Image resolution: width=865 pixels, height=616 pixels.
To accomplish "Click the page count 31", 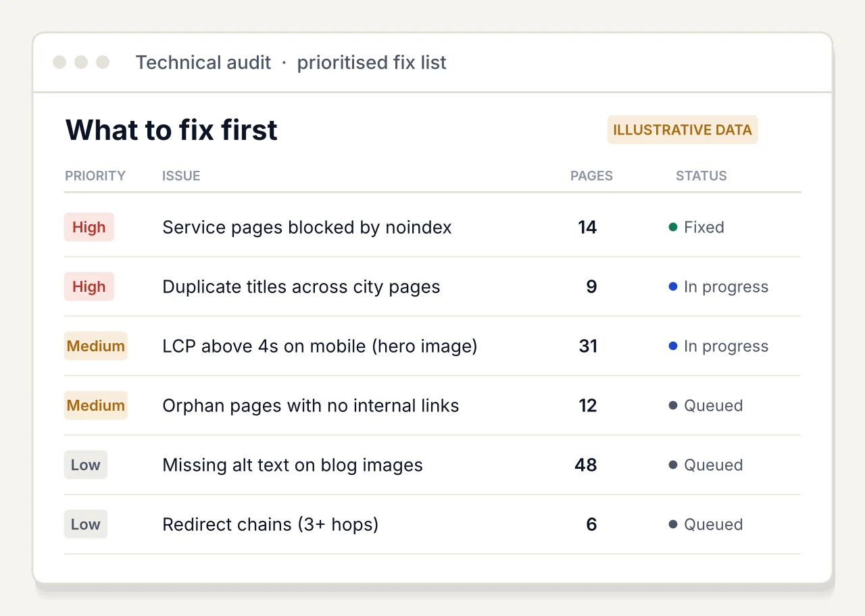I will [x=588, y=346].
